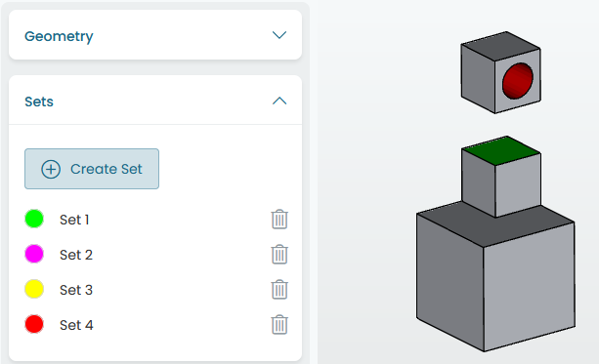Delete Set 1 with its trash icon
Image resolution: width=599 pixels, height=364 pixels.
click(279, 220)
